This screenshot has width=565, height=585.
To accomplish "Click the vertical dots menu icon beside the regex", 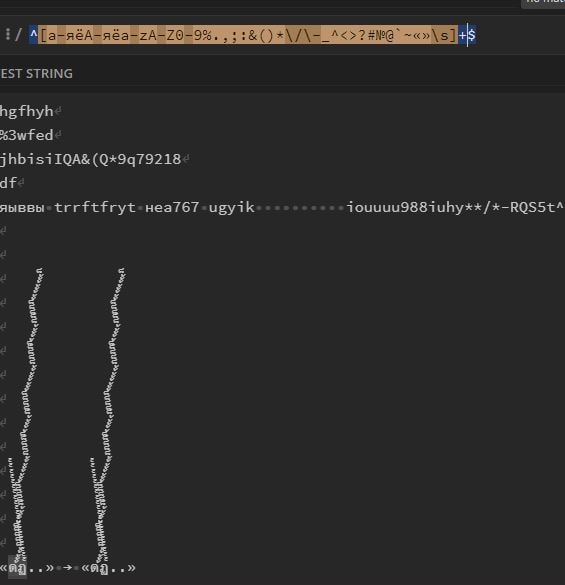I will 7,34.
